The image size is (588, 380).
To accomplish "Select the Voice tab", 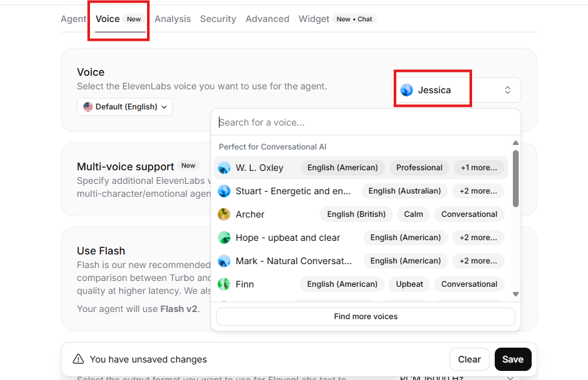I will coord(120,19).
